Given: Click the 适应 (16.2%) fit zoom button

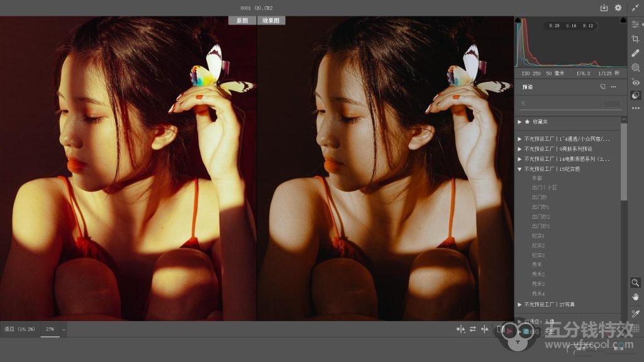Looking at the screenshot, I should (19, 329).
